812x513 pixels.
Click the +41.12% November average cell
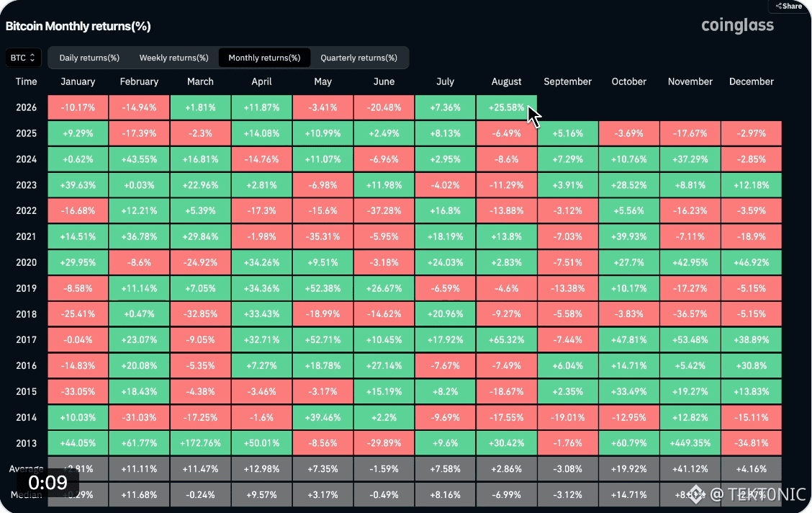[690, 469]
